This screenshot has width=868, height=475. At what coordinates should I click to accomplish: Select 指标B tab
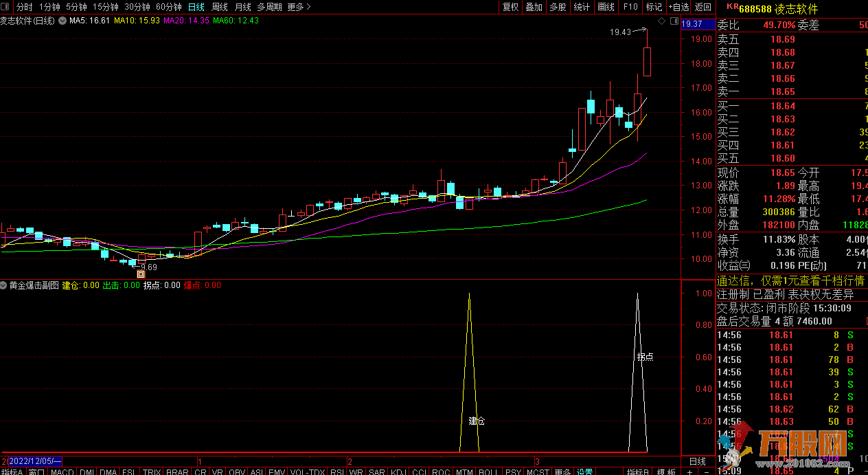coord(638,471)
